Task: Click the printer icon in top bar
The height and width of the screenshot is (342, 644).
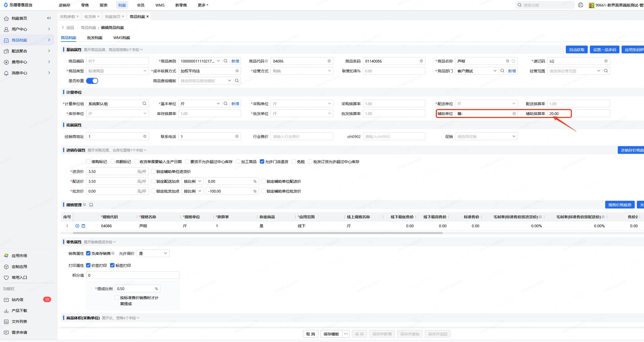Action: 581,5
